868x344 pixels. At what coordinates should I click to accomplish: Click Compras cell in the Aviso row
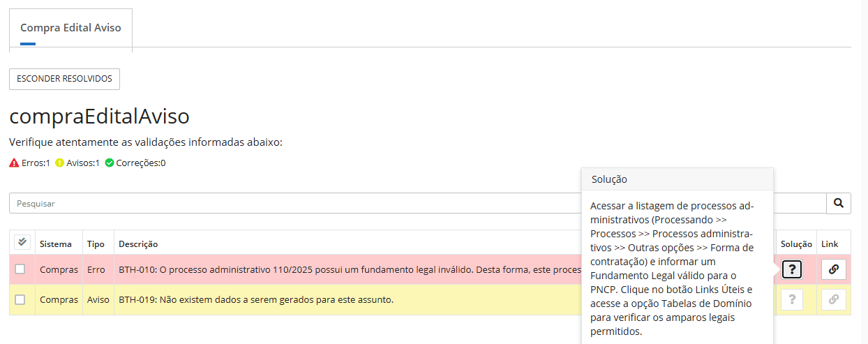click(59, 300)
